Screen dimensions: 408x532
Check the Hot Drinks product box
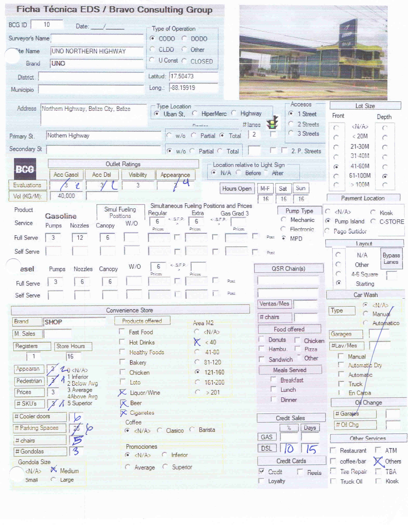coord(122,342)
